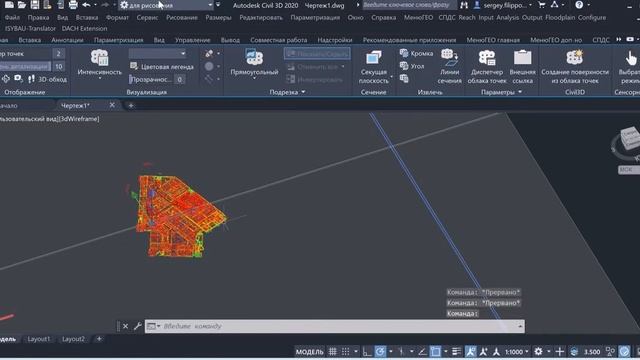This screenshot has height=360, width=640.
Task: Open a file with the folder icon
Action: (x=22, y=5)
